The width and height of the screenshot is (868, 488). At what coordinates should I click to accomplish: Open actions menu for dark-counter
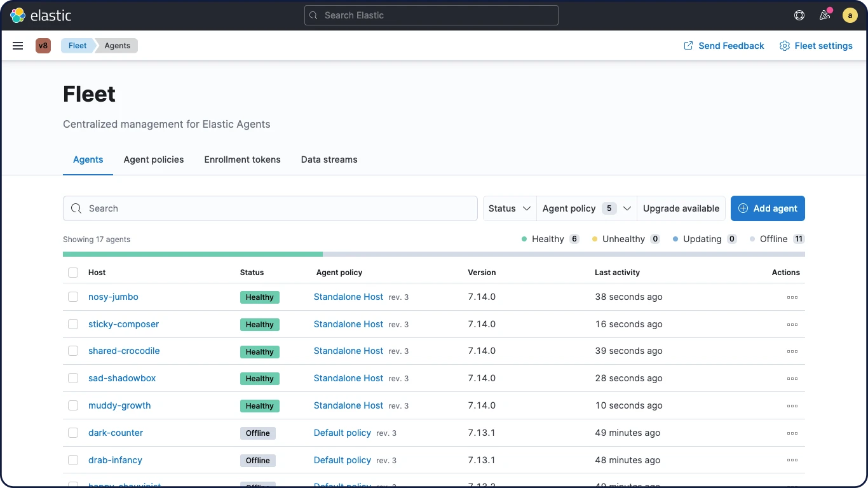click(x=792, y=433)
